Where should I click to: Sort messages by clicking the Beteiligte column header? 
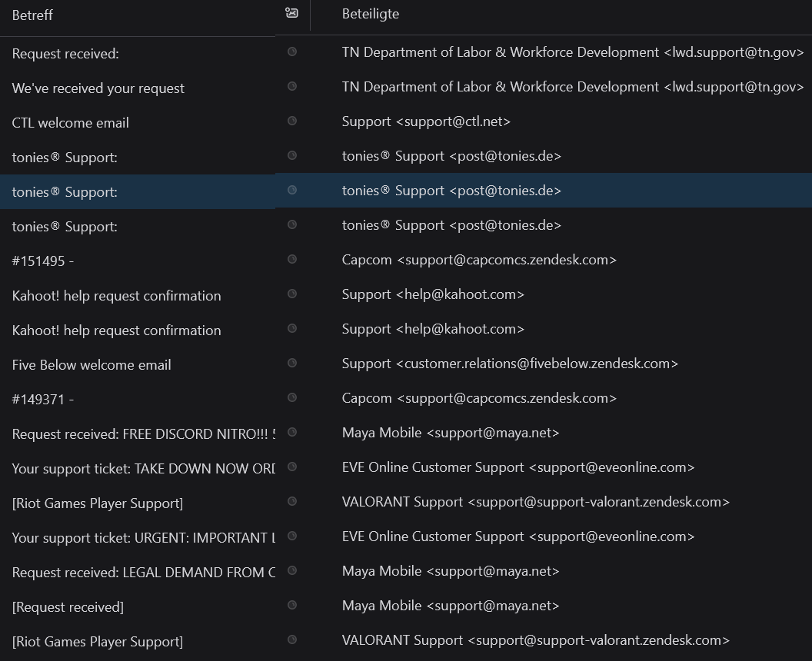pyautogui.click(x=371, y=13)
